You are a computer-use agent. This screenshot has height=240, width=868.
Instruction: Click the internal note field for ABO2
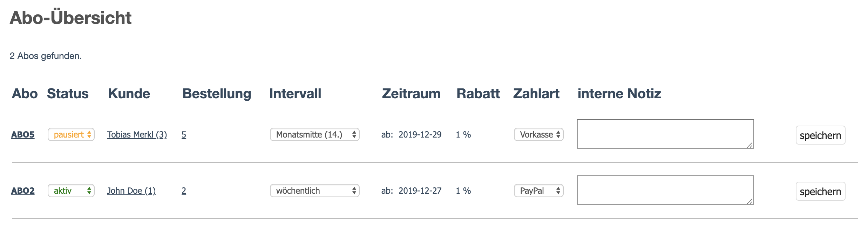click(x=665, y=190)
